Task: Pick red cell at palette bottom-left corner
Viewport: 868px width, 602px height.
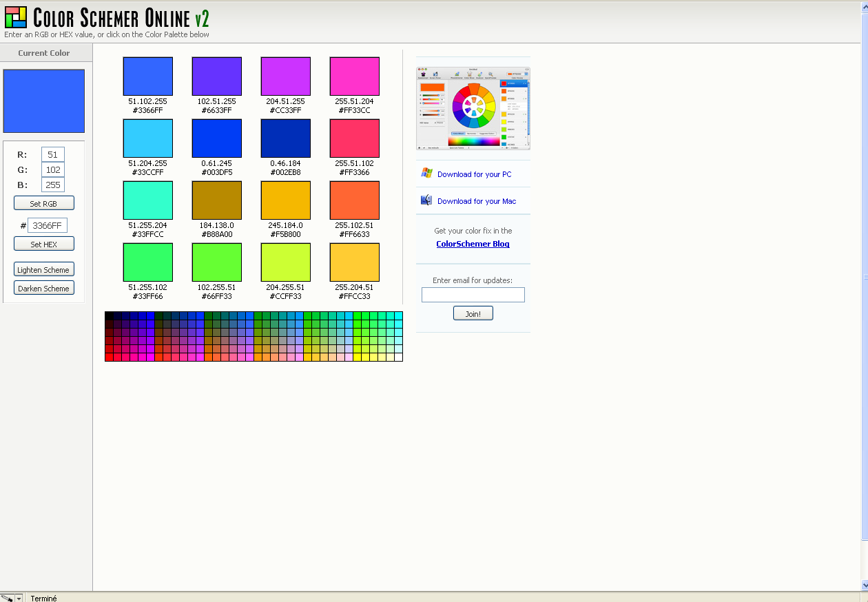Action: coord(109,357)
